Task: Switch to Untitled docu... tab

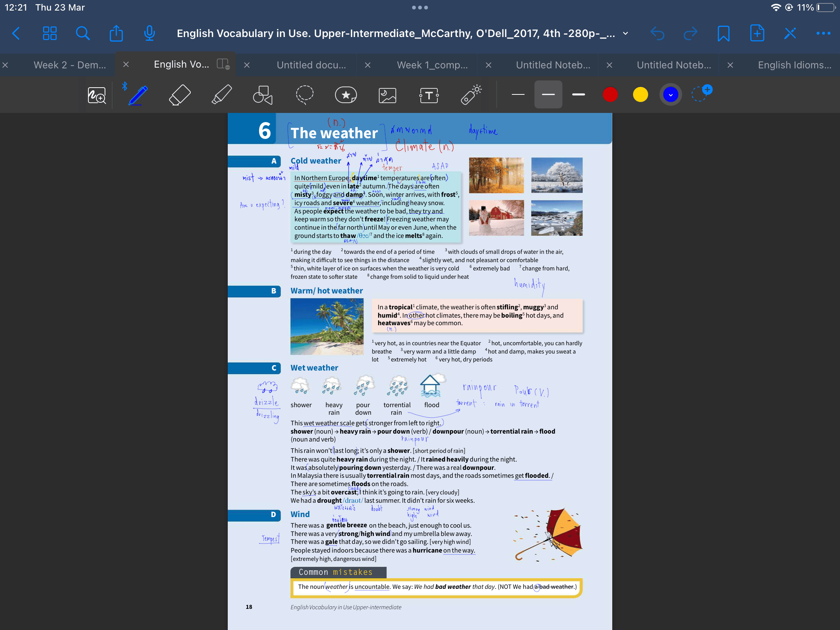Action: (x=311, y=65)
